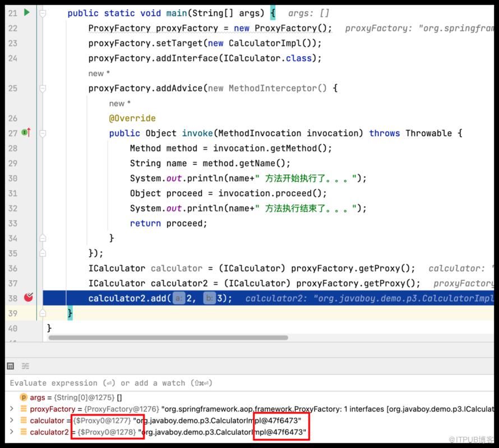
Task: Open implemented-method gutter icon on line 27
Action: pyautogui.click(x=26, y=132)
